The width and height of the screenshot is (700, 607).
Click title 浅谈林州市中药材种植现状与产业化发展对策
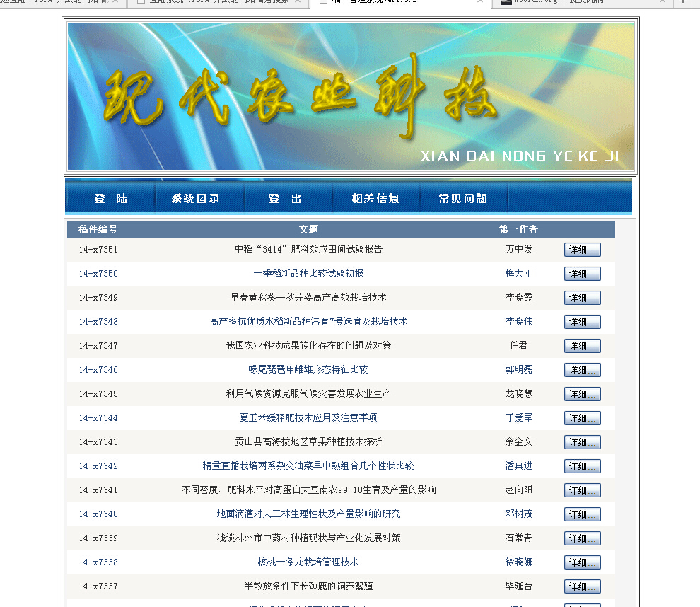(308, 538)
